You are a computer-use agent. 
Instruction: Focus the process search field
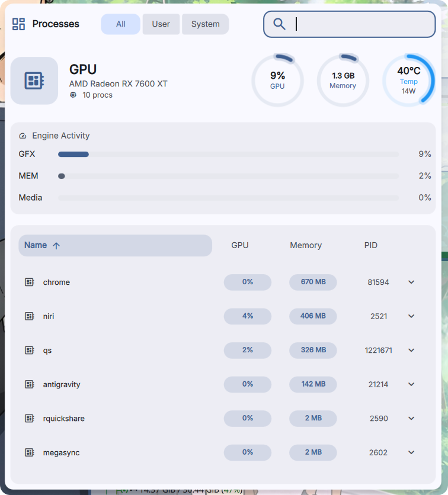pos(350,24)
